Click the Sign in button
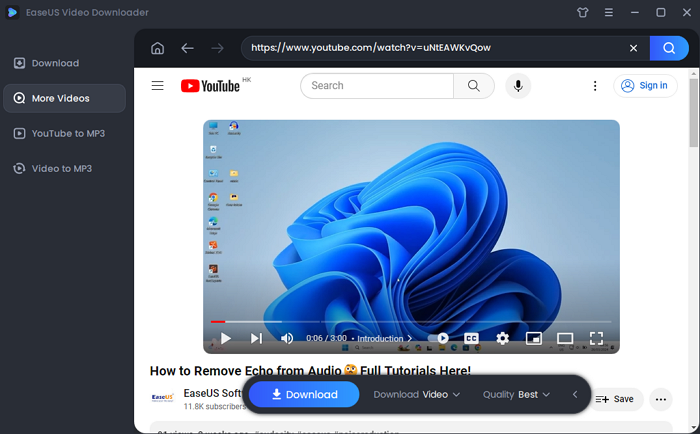 (x=644, y=86)
